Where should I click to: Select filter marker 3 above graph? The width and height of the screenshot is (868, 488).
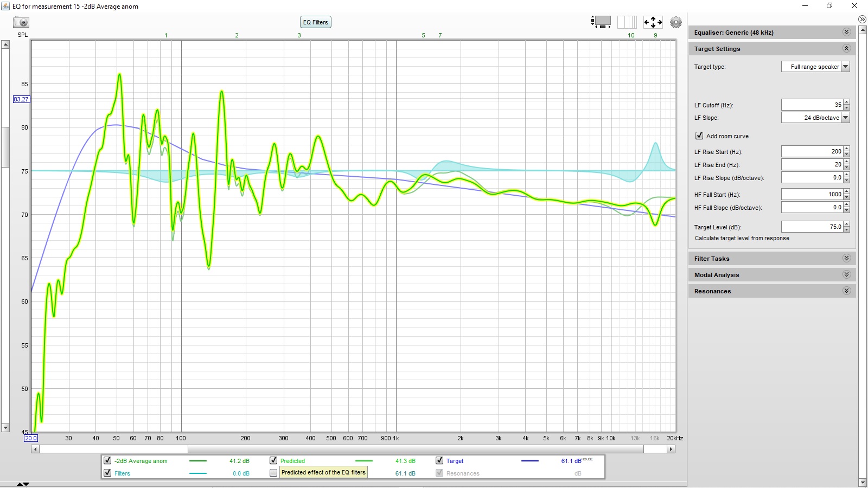pyautogui.click(x=299, y=35)
